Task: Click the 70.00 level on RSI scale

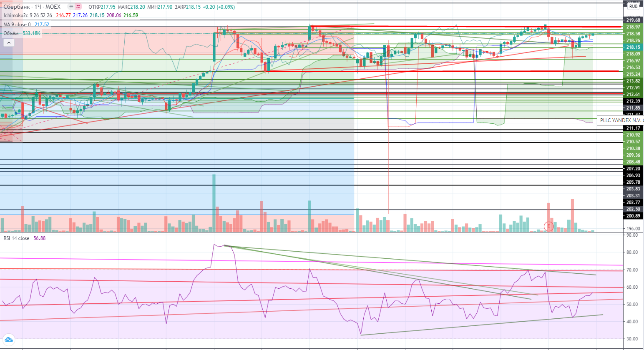Action: click(632, 270)
